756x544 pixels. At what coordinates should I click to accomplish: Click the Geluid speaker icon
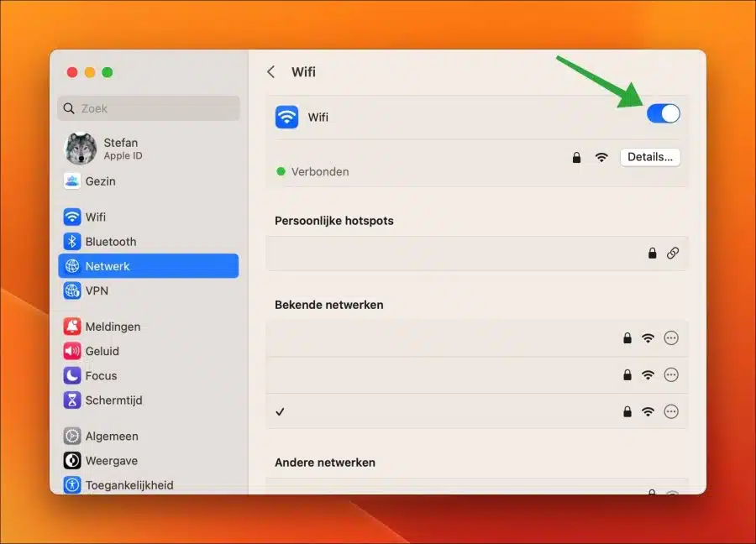tap(72, 351)
